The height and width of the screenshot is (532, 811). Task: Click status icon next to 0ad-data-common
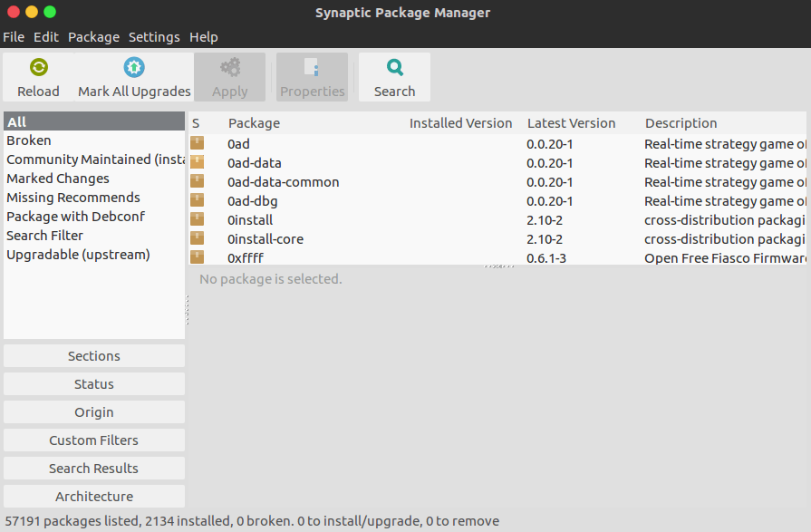[x=197, y=181]
